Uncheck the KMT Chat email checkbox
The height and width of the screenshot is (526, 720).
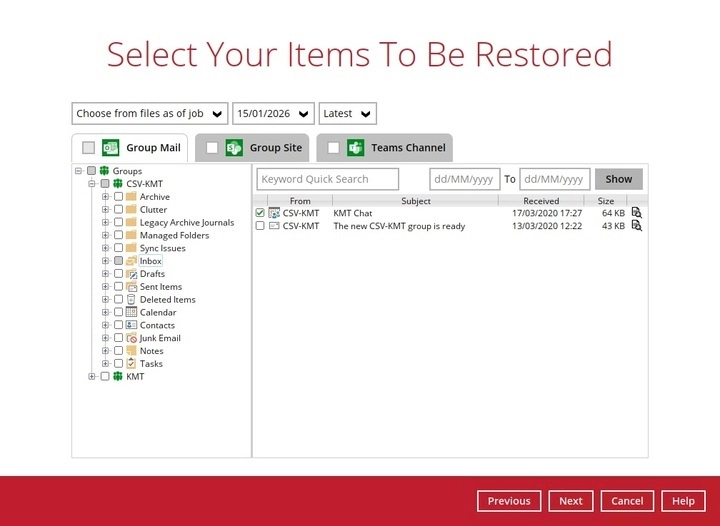coord(261,213)
